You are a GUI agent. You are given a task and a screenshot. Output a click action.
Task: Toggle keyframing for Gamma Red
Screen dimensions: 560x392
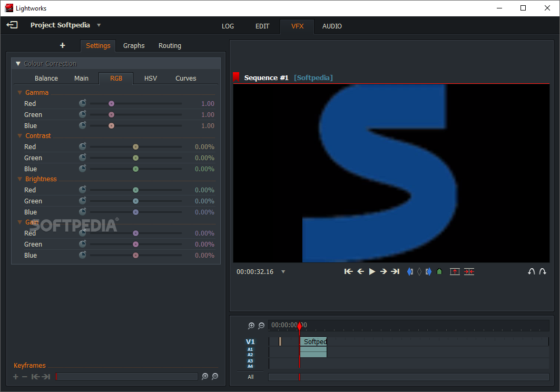83,103
